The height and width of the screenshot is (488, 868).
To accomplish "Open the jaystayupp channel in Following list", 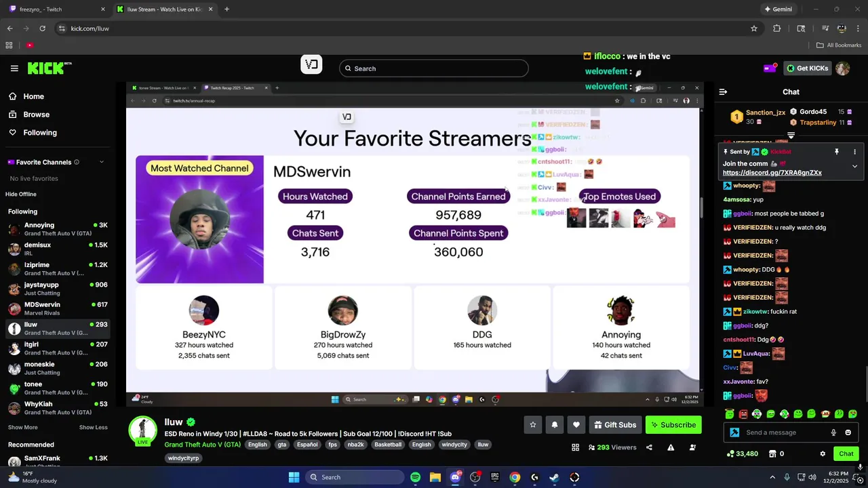I will tap(57, 289).
